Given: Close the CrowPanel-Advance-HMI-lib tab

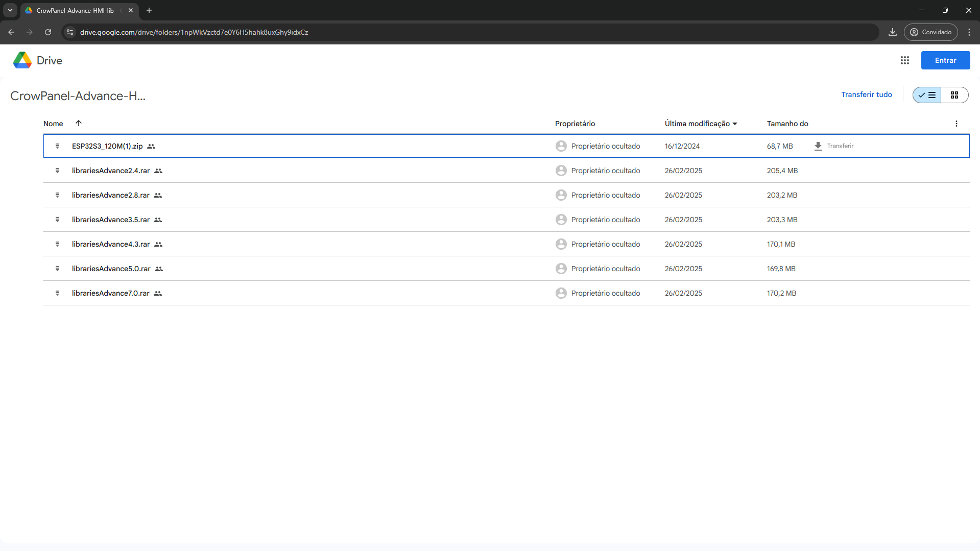Looking at the screenshot, I should pyautogui.click(x=131, y=10).
